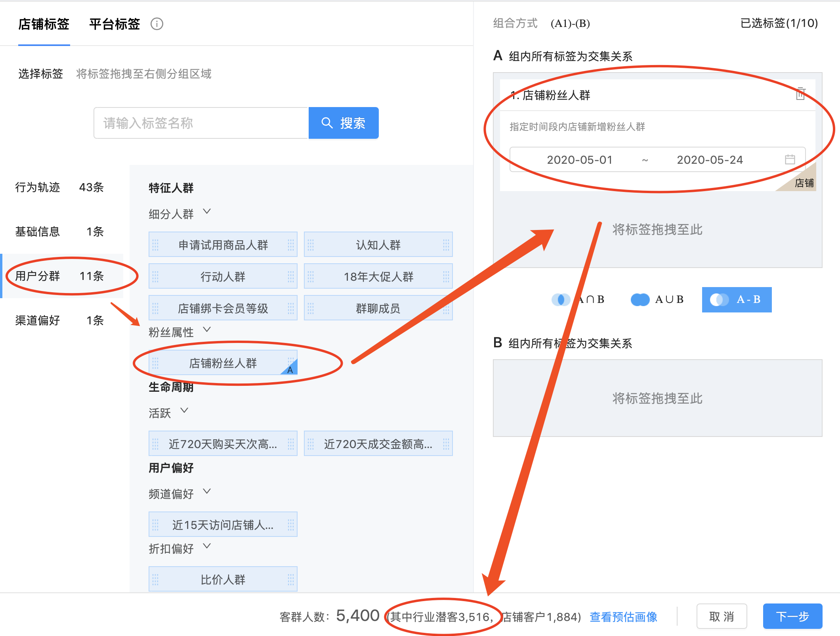Click the 2020-05-01 start date field
This screenshot has width=840, height=636.
pyautogui.click(x=579, y=160)
